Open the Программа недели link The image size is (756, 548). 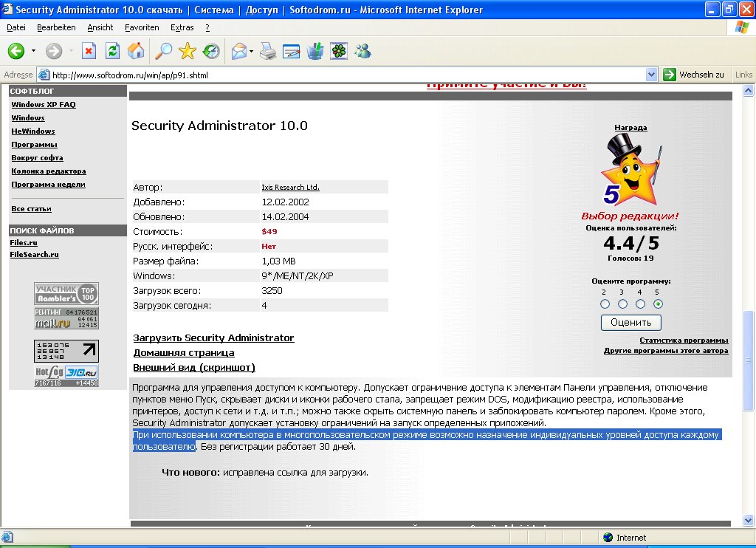[x=48, y=185]
